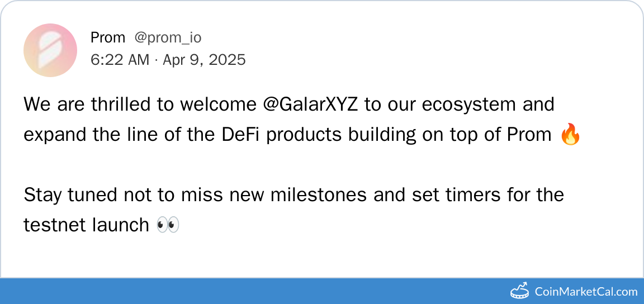
Task: Click the CoinMarketCal logo icon
Action: click(520, 291)
